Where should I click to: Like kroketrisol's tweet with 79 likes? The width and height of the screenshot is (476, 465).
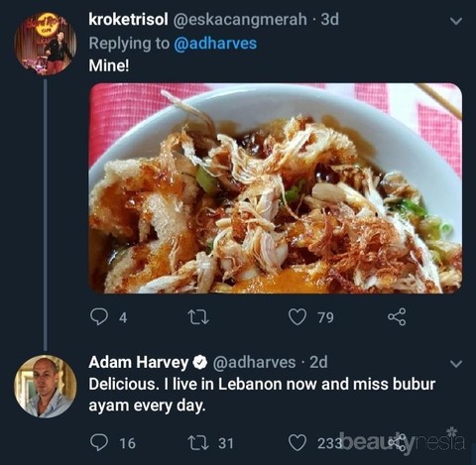point(297,317)
